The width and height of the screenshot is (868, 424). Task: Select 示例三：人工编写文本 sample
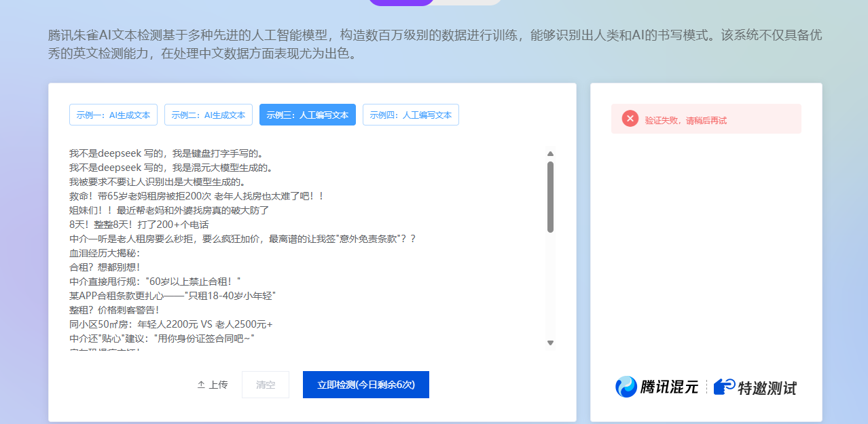(308, 115)
